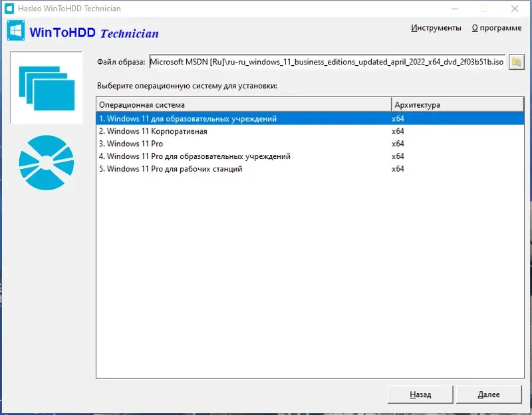Minimize the WinToHDD window

(455, 9)
